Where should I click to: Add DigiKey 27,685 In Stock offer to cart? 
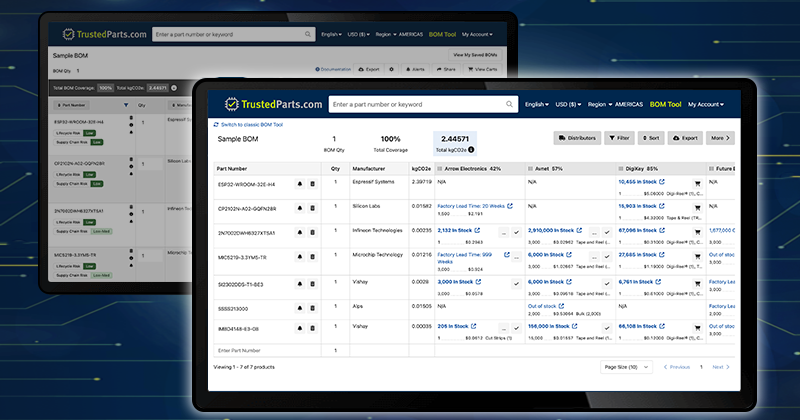coord(697,257)
